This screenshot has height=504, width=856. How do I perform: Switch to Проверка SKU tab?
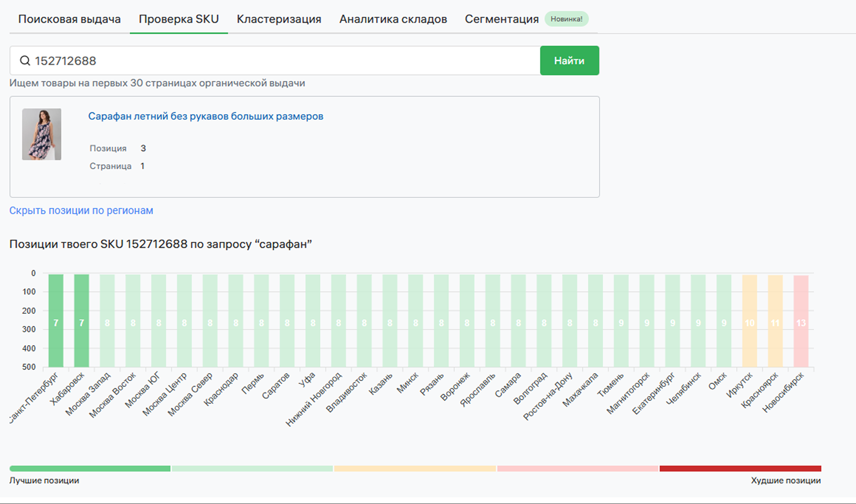179,19
